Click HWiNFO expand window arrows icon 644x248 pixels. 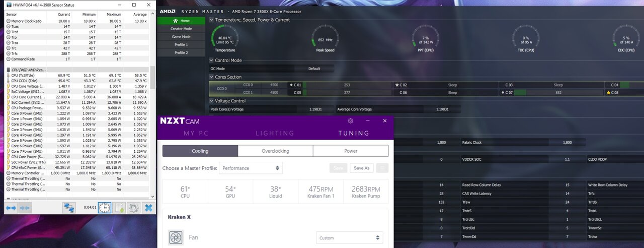tap(11, 207)
